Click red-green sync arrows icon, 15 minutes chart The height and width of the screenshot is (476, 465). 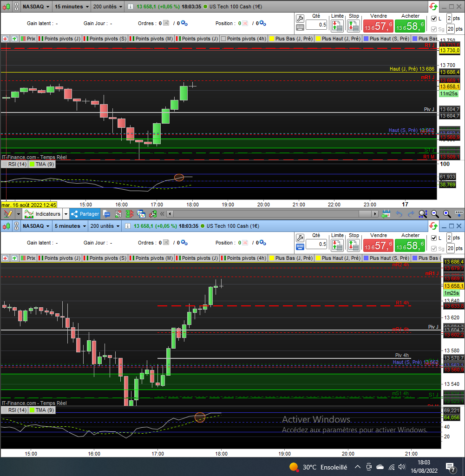[433, 7]
